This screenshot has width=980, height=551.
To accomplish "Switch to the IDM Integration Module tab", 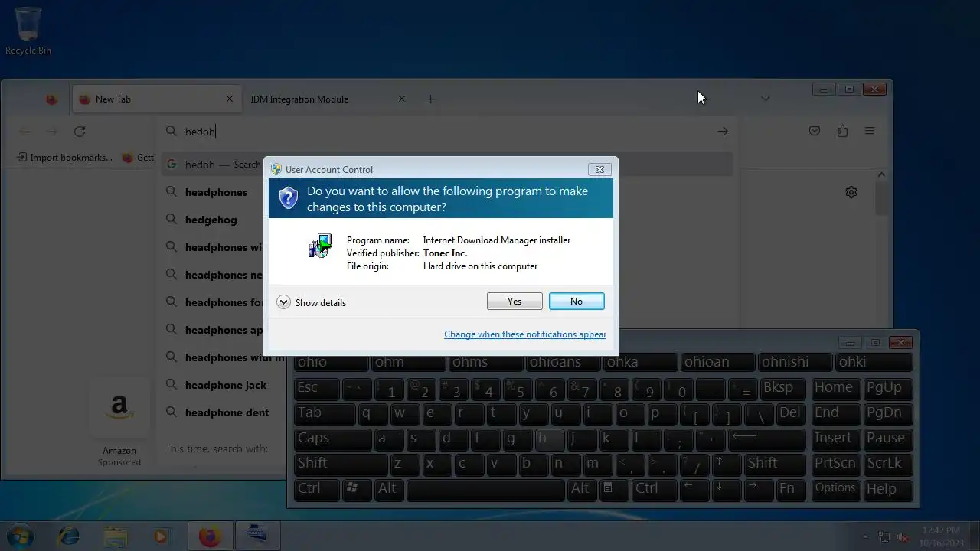I will [x=329, y=99].
